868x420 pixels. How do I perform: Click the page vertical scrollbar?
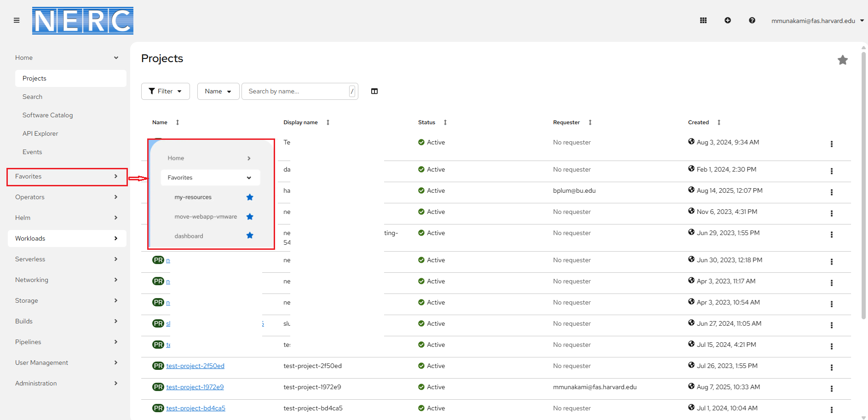tap(863, 184)
